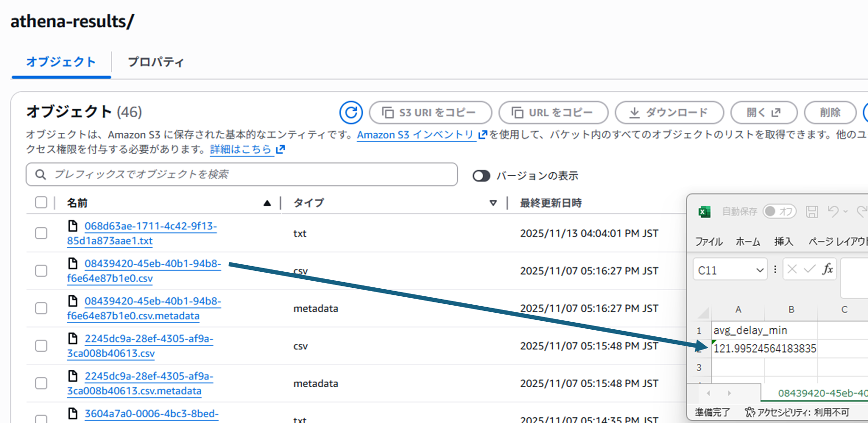Click ダウンロード button

click(669, 113)
